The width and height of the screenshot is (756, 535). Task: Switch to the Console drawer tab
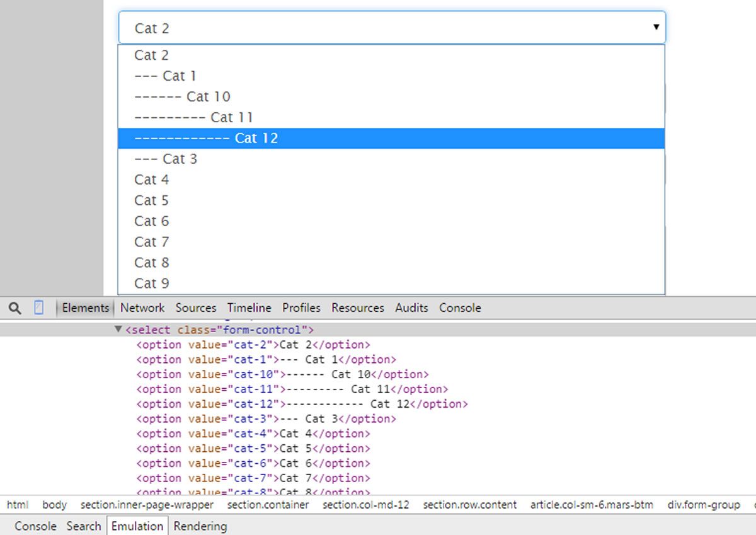click(460, 308)
